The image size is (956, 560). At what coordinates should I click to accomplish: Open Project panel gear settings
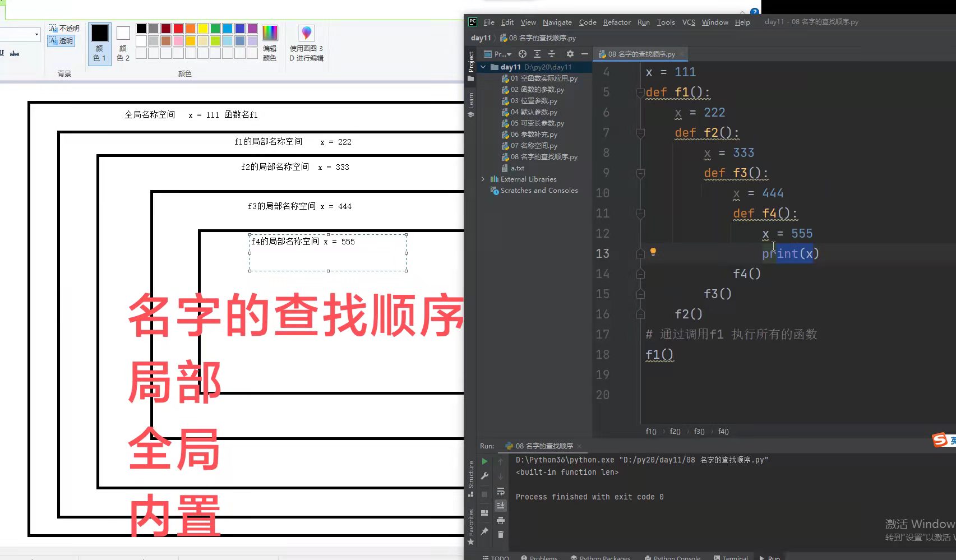[570, 54]
